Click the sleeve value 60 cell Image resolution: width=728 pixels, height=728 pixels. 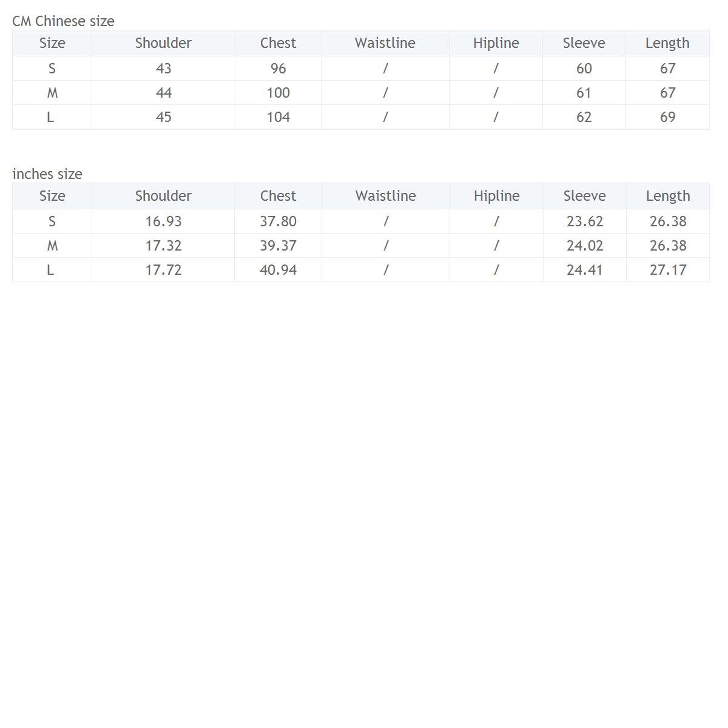tap(584, 69)
